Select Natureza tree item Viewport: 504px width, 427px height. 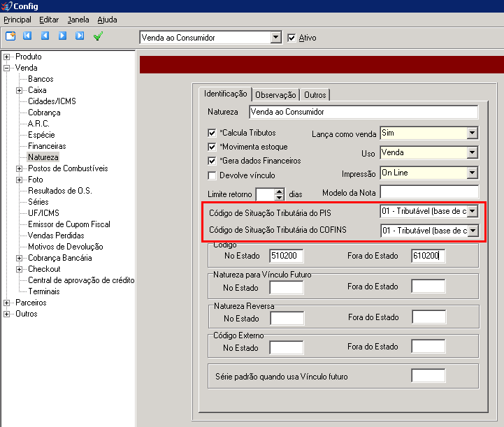click(43, 157)
